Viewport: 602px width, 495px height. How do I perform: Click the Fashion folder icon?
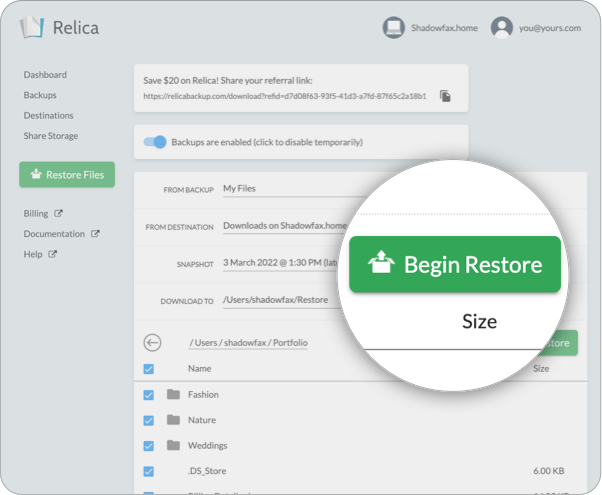point(174,394)
